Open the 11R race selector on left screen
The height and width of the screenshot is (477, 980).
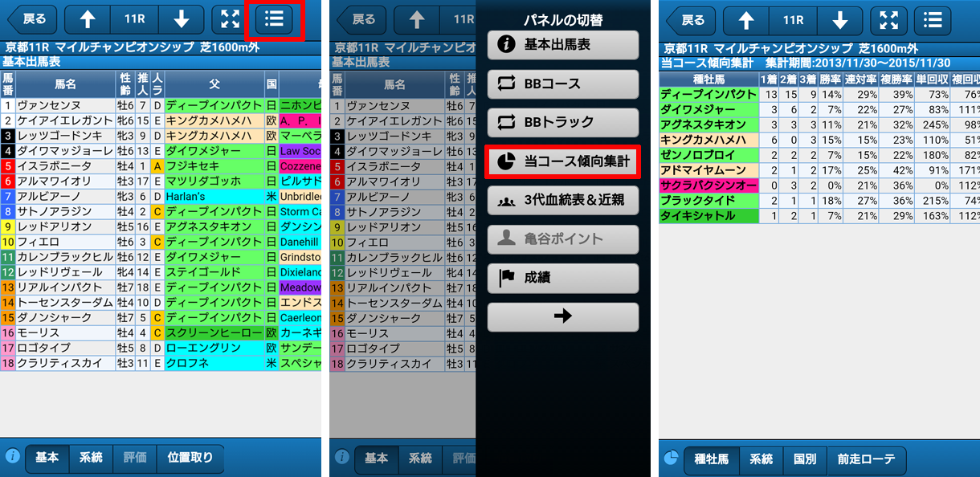133,19
